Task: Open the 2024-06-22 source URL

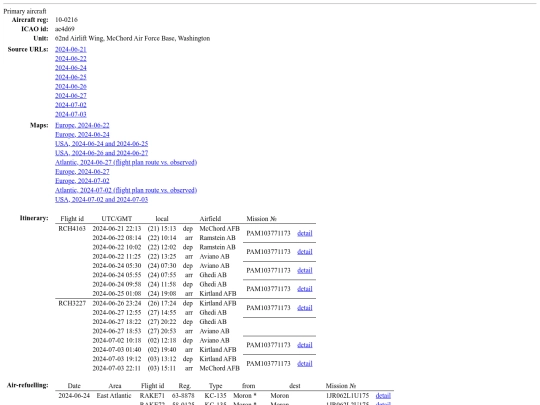Action: (71, 59)
